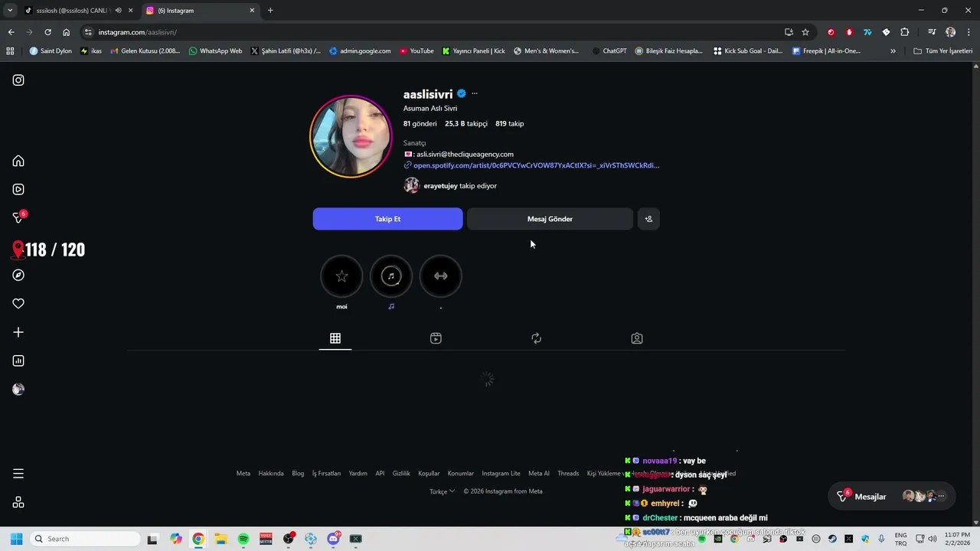
Task: Open Chrome profile avatar
Action: tap(950, 32)
